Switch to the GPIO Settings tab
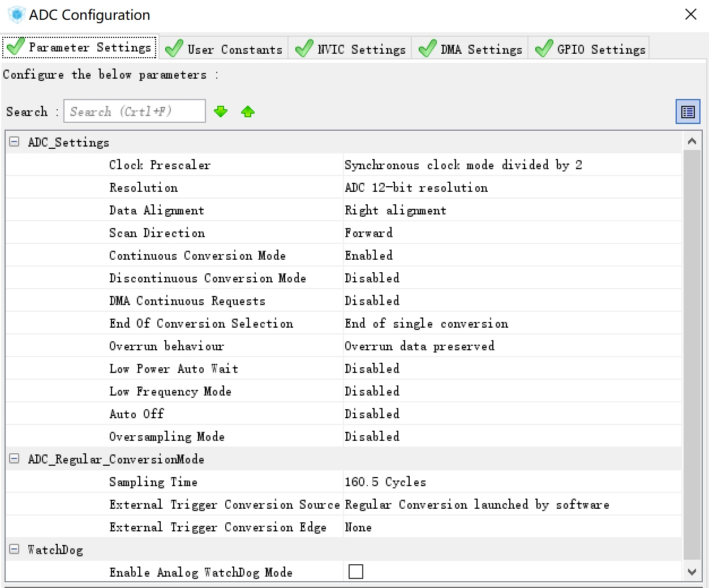 pos(589,49)
